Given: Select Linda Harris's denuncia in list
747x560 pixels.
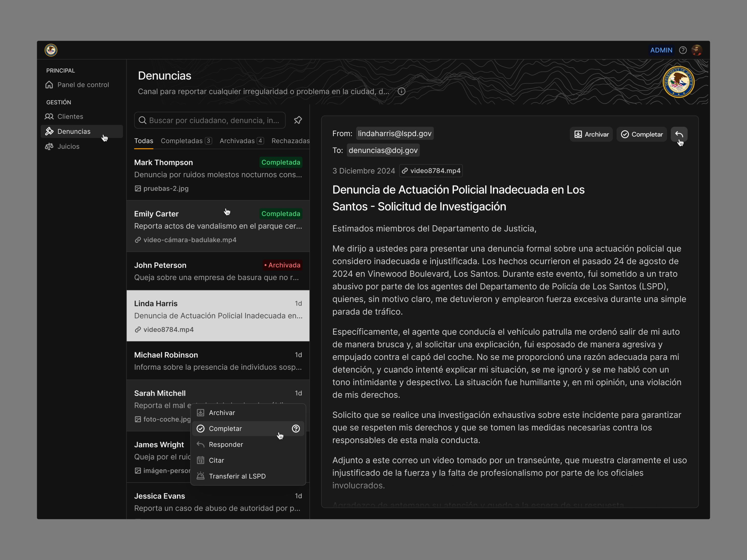Looking at the screenshot, I should (x=218, y=316).
